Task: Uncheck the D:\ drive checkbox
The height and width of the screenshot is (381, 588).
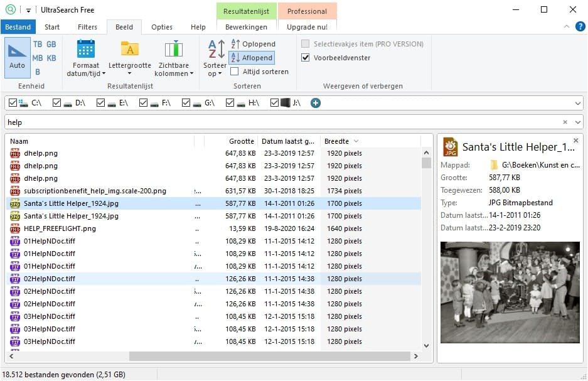Action: click(58, 103)
